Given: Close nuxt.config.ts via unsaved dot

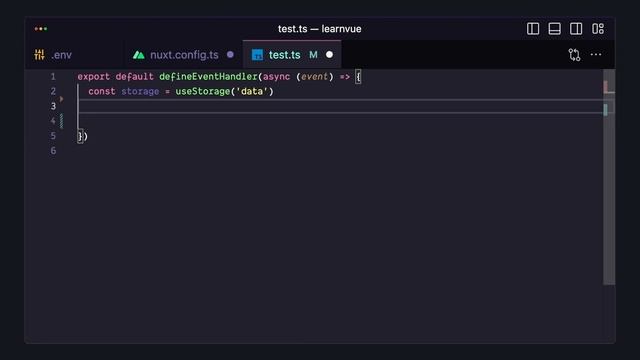Looking at the screenshot, I should (230, 54).
